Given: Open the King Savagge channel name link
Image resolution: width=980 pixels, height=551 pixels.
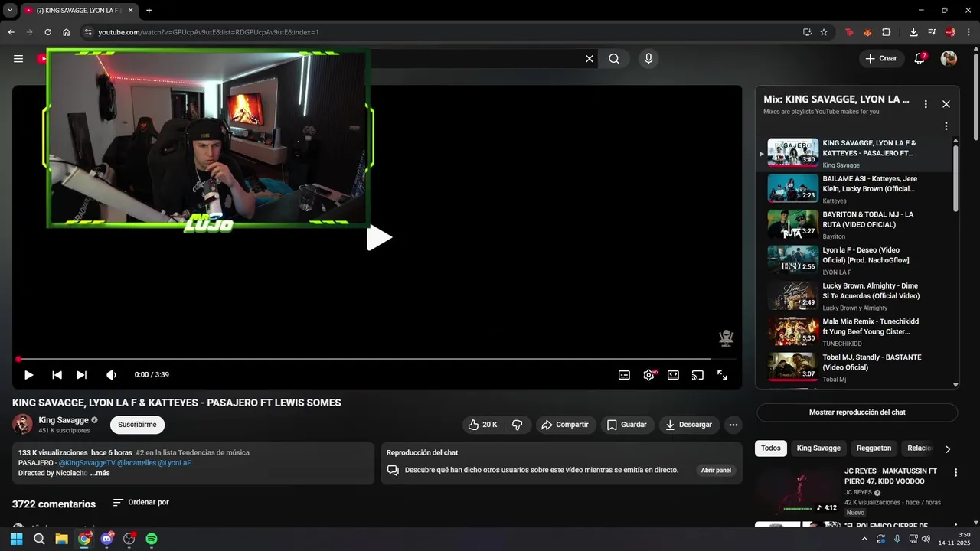Looking at the screenshot, I should (x=64, y=420).
